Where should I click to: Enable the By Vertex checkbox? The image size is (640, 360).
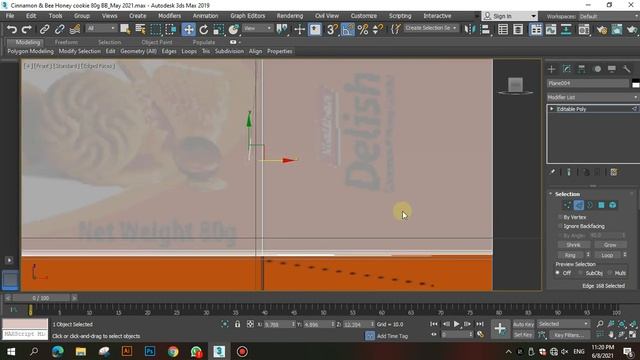pos(560,217)
